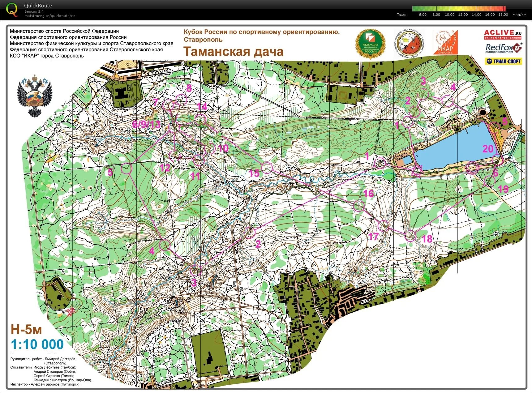Click the control circle numbered 8
Viewport: 532px width, 393px height.
pos(181,100)
